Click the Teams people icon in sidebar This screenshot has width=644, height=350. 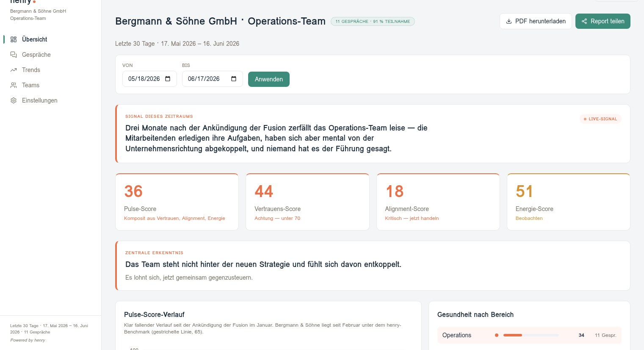tap(14, 85)
